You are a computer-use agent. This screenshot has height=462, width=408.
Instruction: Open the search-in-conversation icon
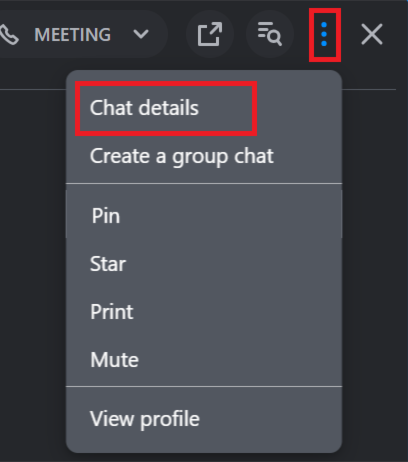pos(270,34)
